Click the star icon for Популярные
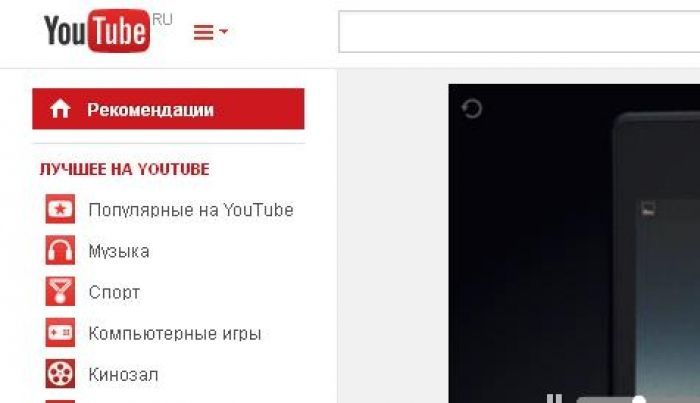This screenshot has width=700, height=403. coord(60,209)
